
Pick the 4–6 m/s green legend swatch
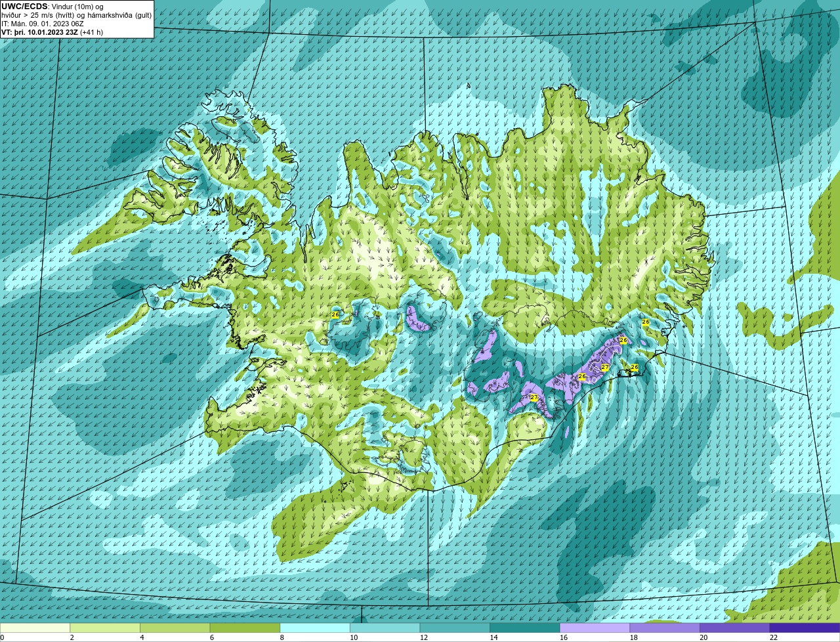coord(175,628)
